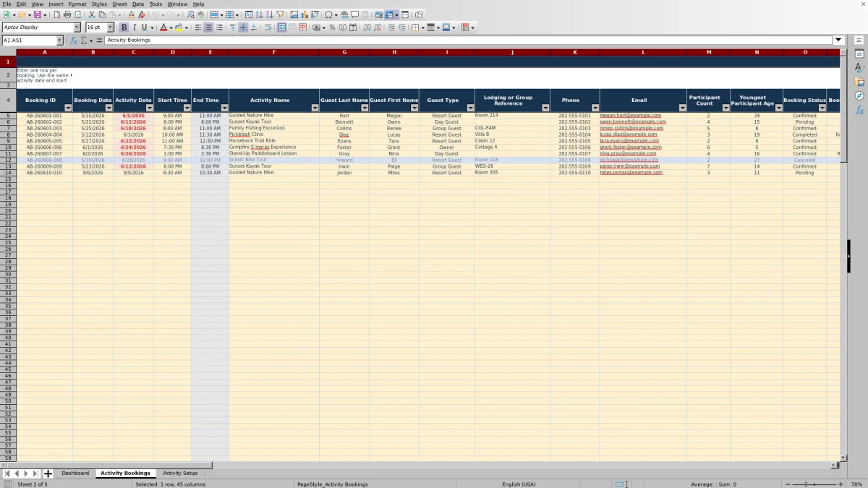Click the Increase Indent icon
The height and width of the screenshot is (488, 868).
point(391,27)
